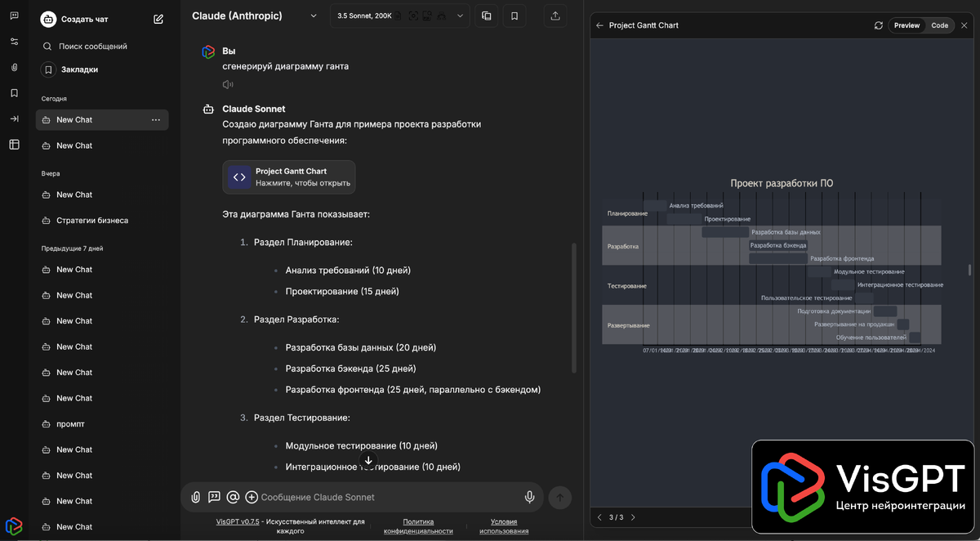
Task: Click the Предыдущие 7 дней section header
Action: coord(73,248)
